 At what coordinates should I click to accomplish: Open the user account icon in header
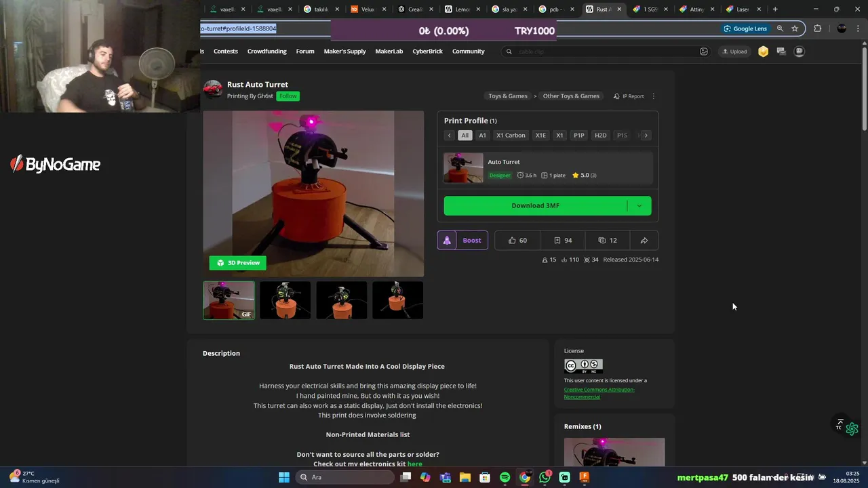coord(800,52)
